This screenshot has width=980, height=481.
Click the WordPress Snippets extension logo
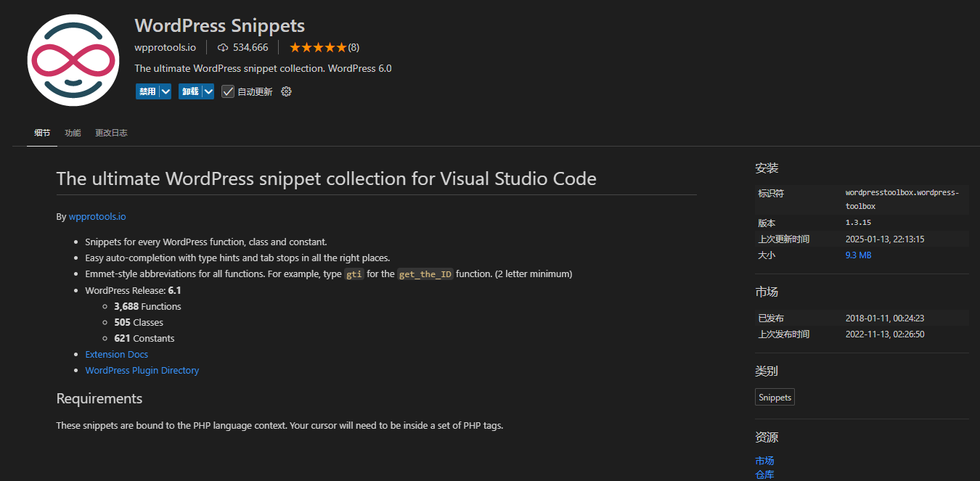(73, 60)
